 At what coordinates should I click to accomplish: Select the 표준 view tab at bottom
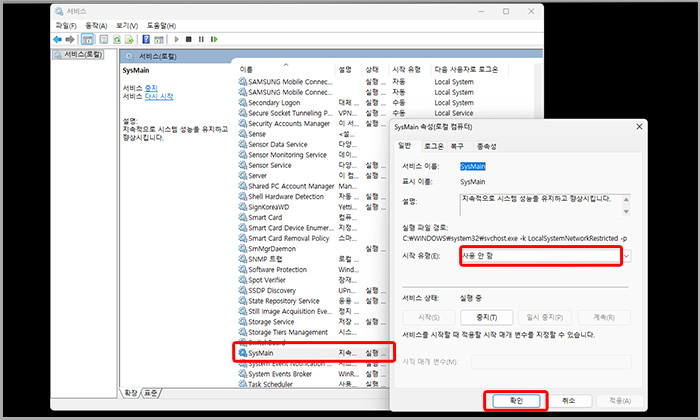151,393
